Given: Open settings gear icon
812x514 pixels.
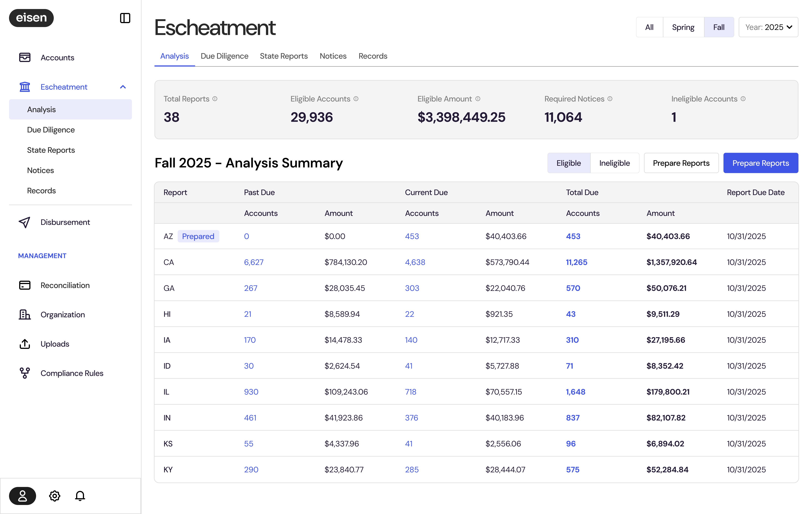Looking at the screenshot, I should 54,496.
